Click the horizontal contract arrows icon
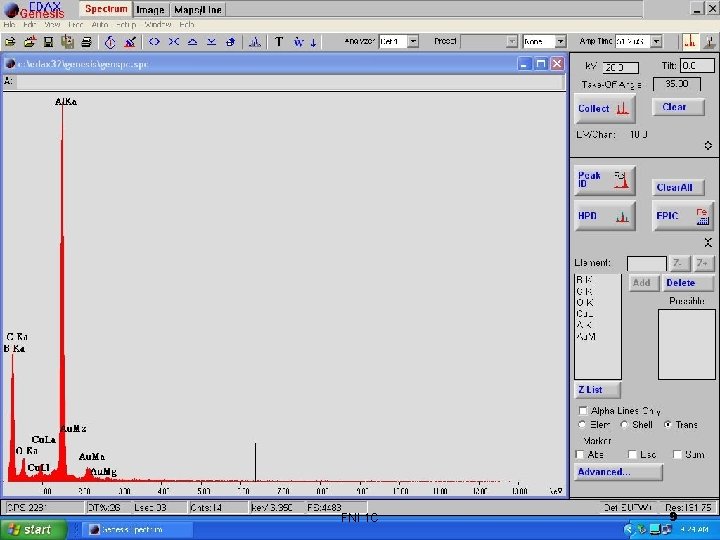This screenshot has height=540, width=720. point(174,42)
